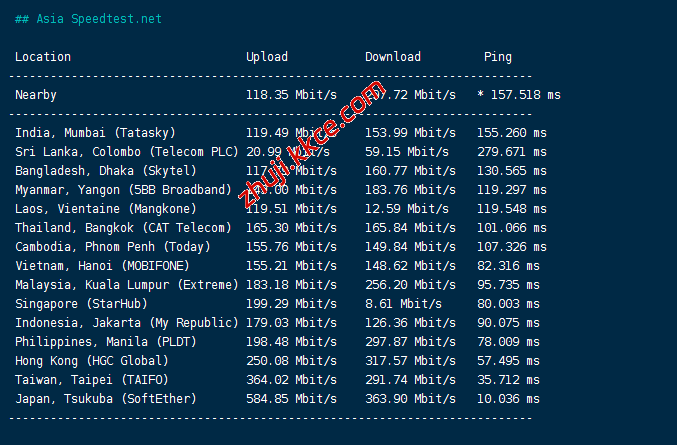The width and height of the screenshot is (677, 445).
Task: Click the Nearby ping value 157.518 ms
Action: point(525,95)
